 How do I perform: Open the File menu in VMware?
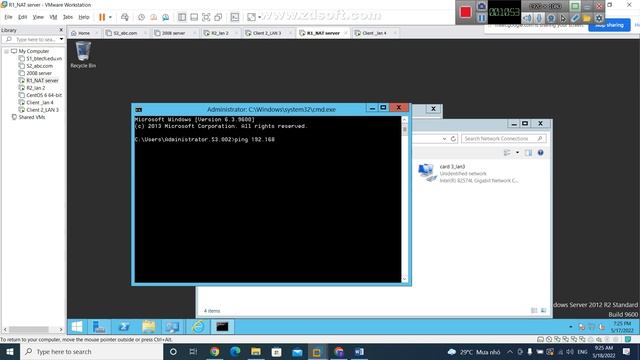[x=8, y=17]
